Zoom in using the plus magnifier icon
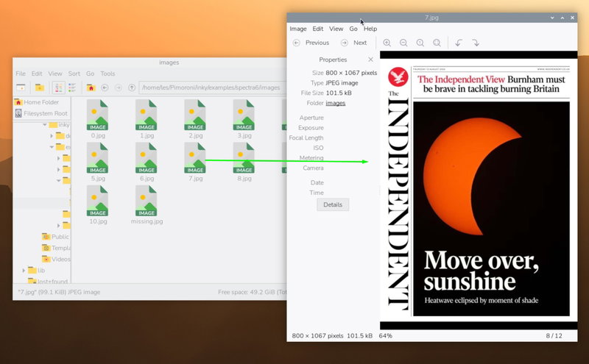Image resolution: width=589 pixels, height=364 pixels. click(387, 43)
